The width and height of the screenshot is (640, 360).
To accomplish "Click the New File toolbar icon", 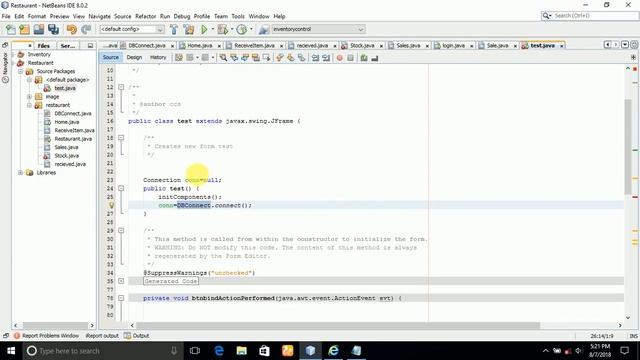I will (11, 29).
